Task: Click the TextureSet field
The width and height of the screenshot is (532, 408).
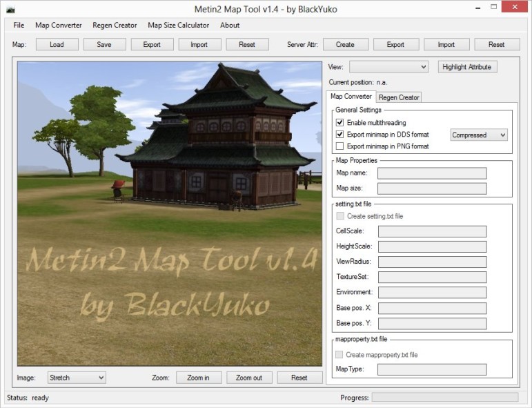Action: [x=432, y=277]
